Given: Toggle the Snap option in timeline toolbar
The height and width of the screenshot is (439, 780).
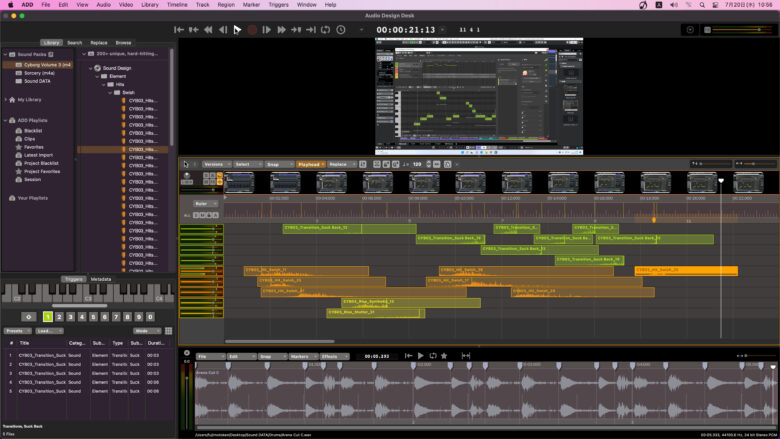Looking at the screenshot, I should 273,164.
